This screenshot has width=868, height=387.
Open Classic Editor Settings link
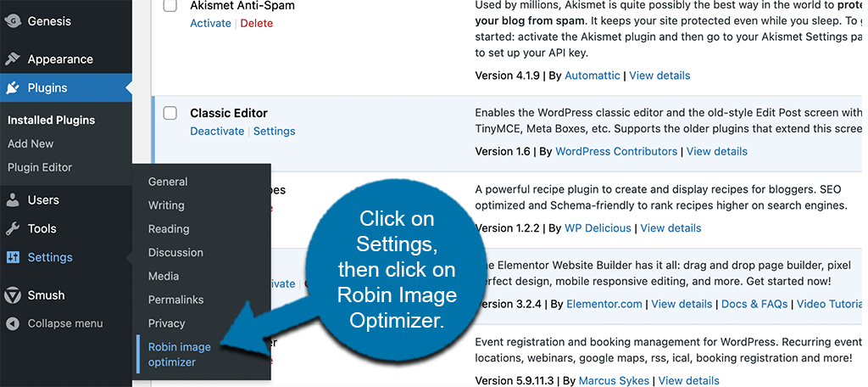[274, 132]
